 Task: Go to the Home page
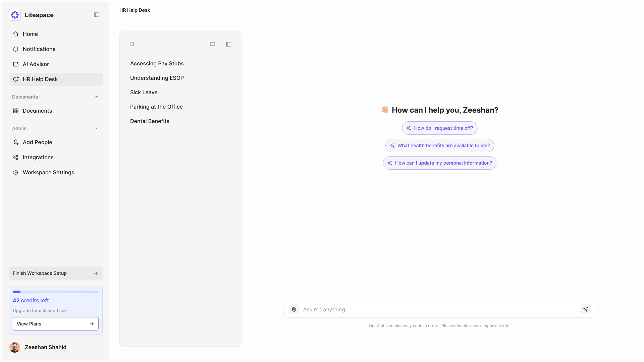coord(30,34)
